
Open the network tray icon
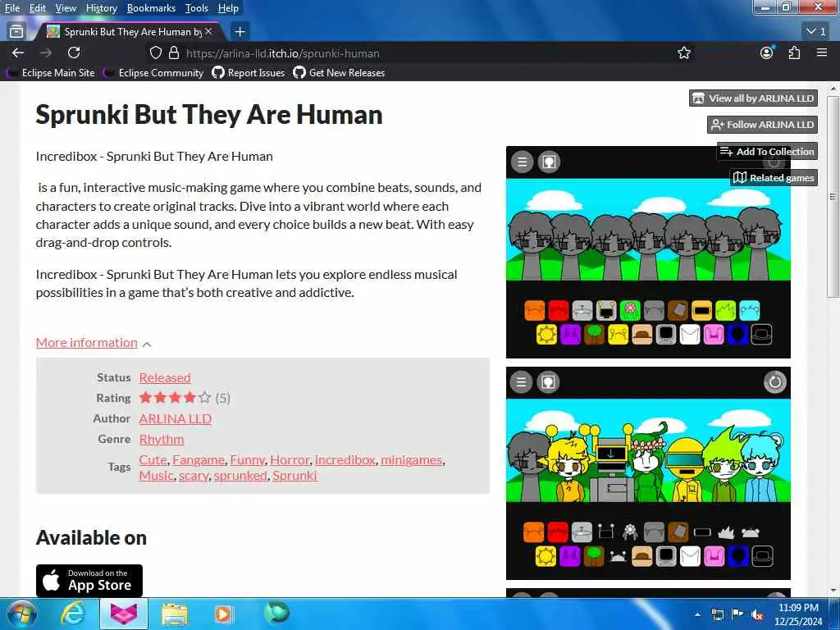pyautogui.click(x=718, y=614)
